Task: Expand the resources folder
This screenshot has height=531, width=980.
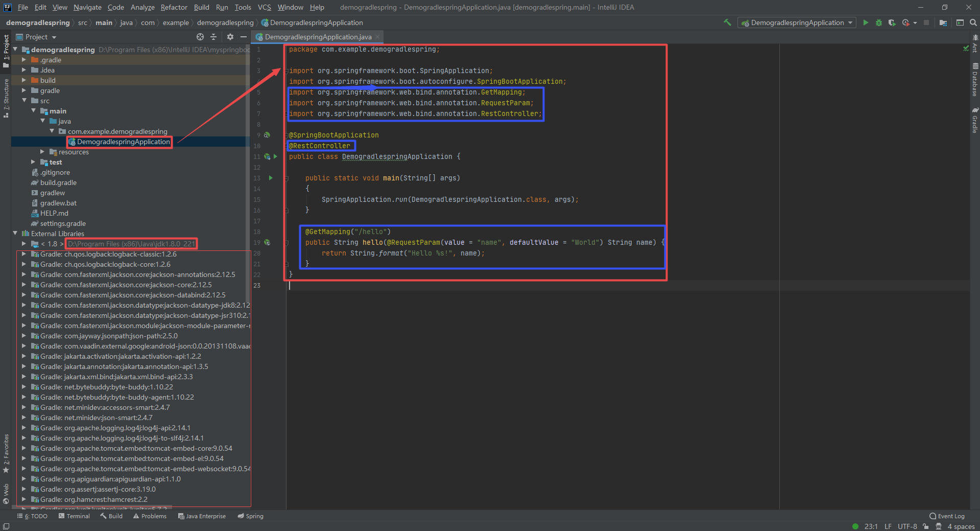Action: 42,152
